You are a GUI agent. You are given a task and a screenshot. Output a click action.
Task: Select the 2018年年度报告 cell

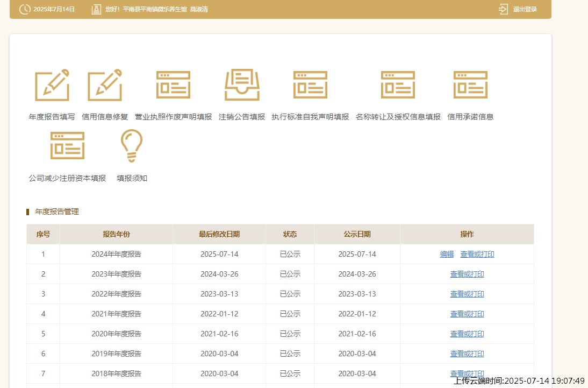(x=116, y=373)
